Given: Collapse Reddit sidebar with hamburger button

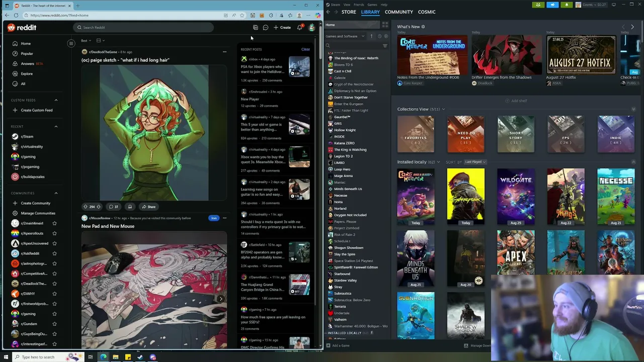Looking at the screenshot, I should (71, 43).
